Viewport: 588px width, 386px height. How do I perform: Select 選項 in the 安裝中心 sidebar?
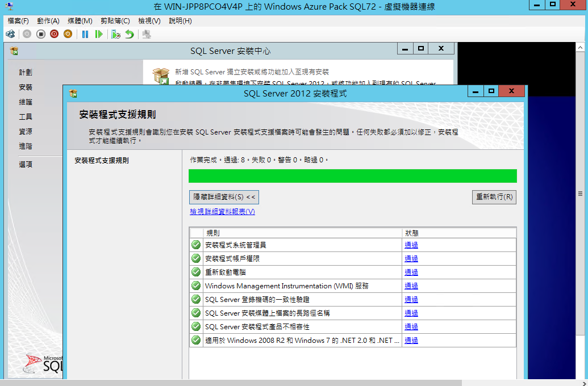coord(26,165)
